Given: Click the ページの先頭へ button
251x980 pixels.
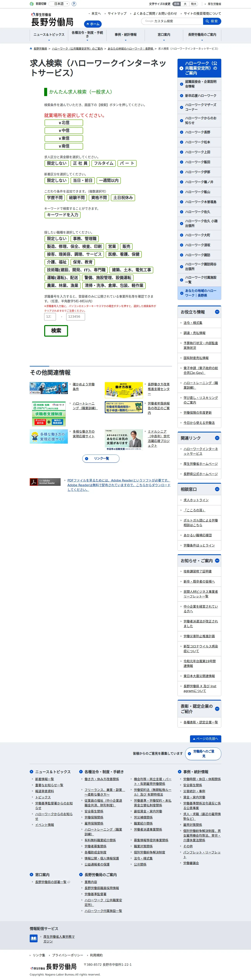Looking at the screenshot, I should [x=206, y=739].
